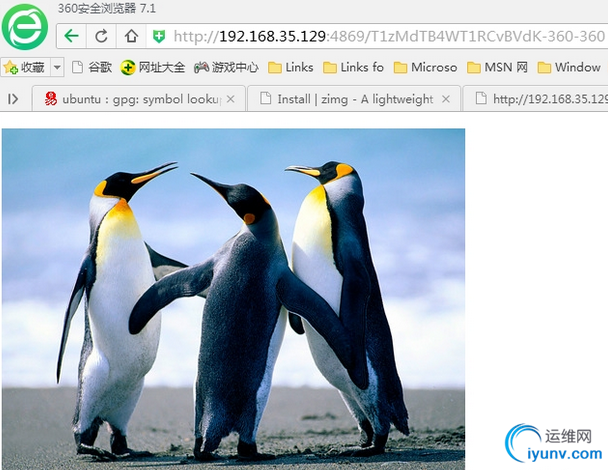Open the Links fo bookmark folder
Screen dimensions: 608x470
353,67
